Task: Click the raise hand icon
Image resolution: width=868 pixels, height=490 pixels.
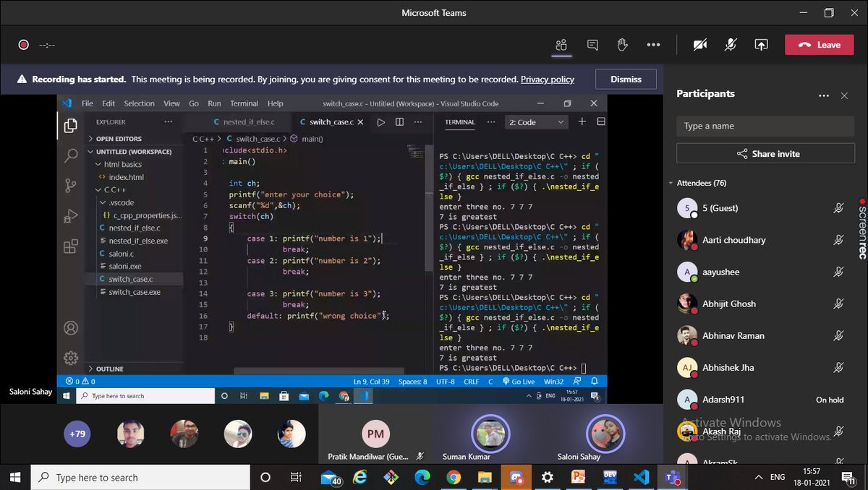Action: coord(622,45)
